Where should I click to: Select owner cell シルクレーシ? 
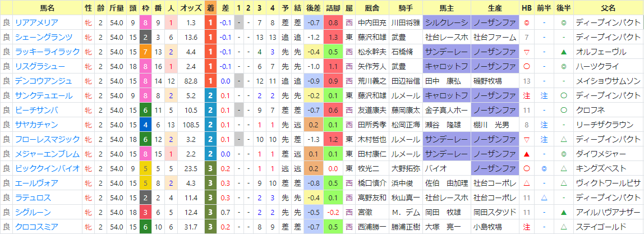[x=447, y=23]
